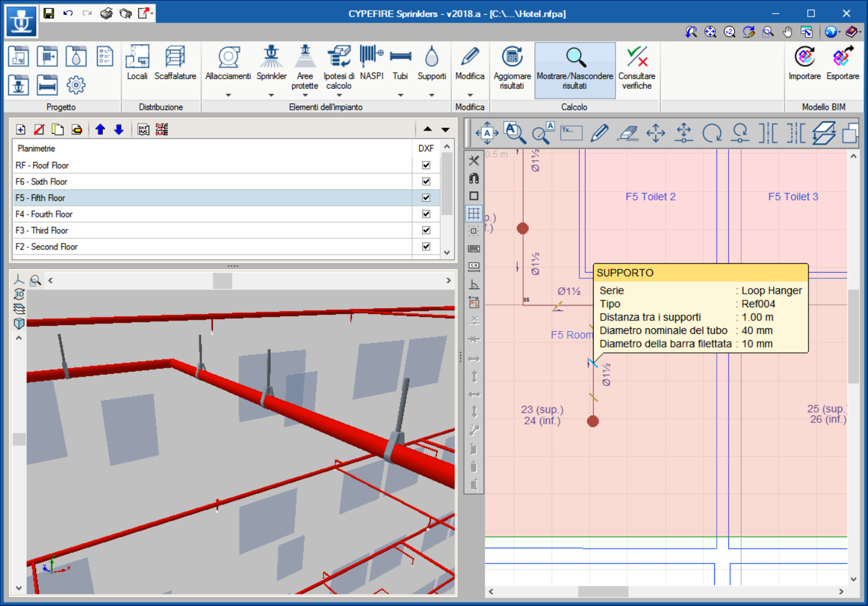The image size is (868, 606).
Task: Open the CYPEFIRE application menu logo
Action: tap(21, 20)
